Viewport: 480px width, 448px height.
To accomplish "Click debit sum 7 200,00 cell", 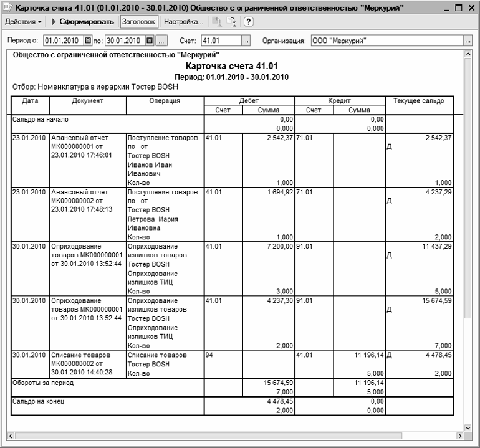I will tap(269, 269).
